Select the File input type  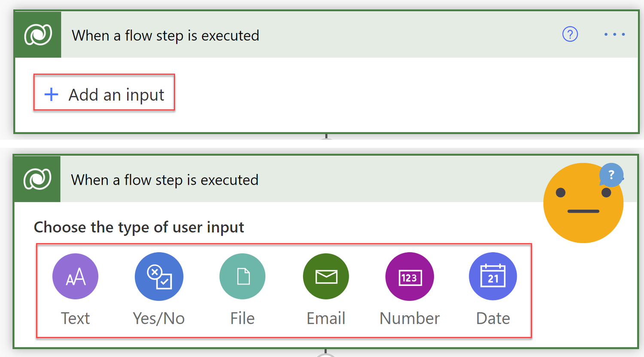pyautogui.click(x=242, y=276)
